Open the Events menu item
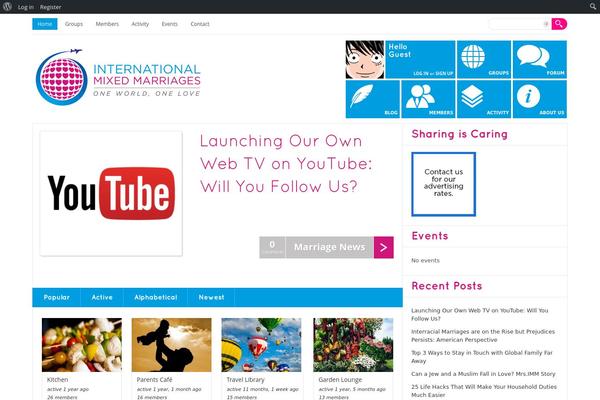The width and height of the screenshot is (600, 400). tap(170, 24)
